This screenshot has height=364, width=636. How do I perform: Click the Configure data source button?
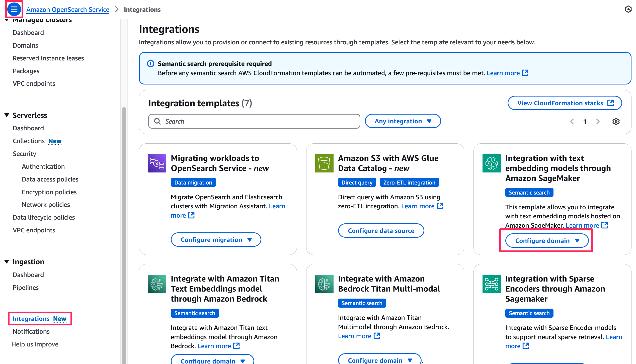point(381,231)
